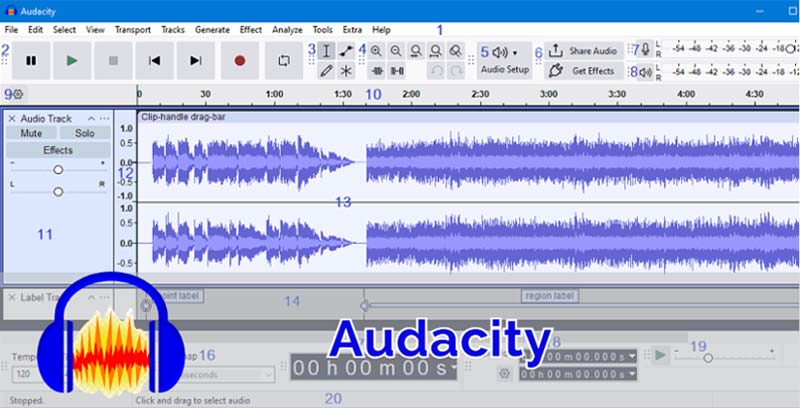Click the Clip-handle drag-bar

click(x=468, y=117)
